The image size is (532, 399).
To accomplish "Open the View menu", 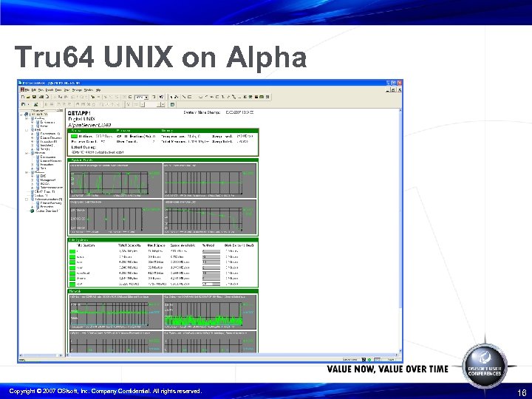I will [41, 90].
